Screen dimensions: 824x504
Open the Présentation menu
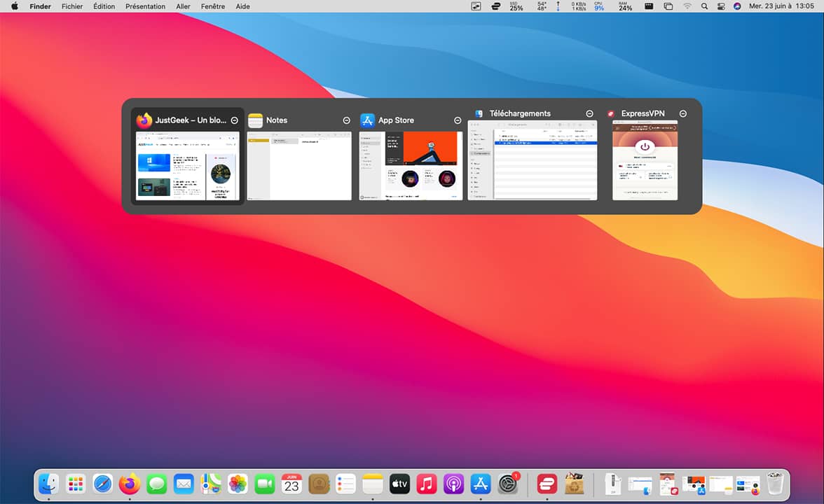pos(145,6)
